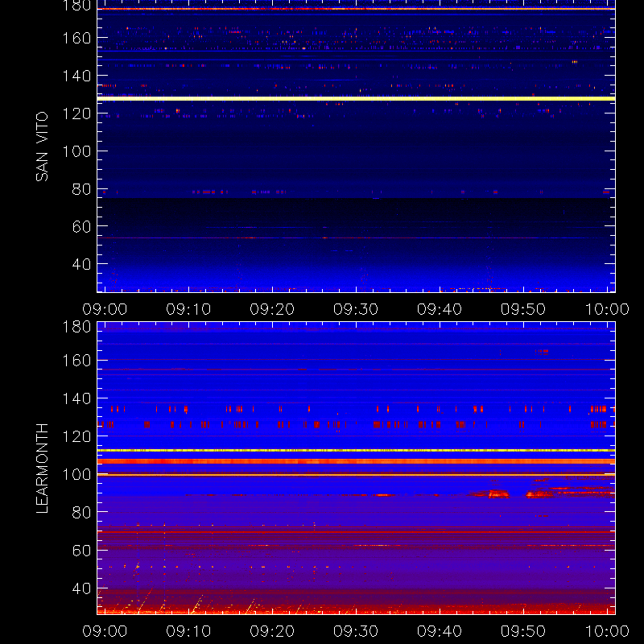The height and width of the screenshot is (644, 644).
Task: Click the thick bright yellow band in San Vito spectrogram
Action: (356, 98)
